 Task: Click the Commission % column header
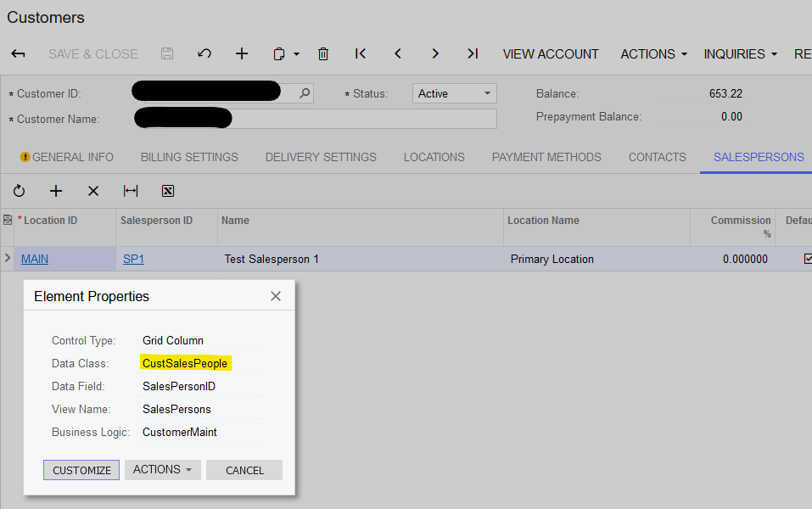pyautogui.click(x=733, y=227)
